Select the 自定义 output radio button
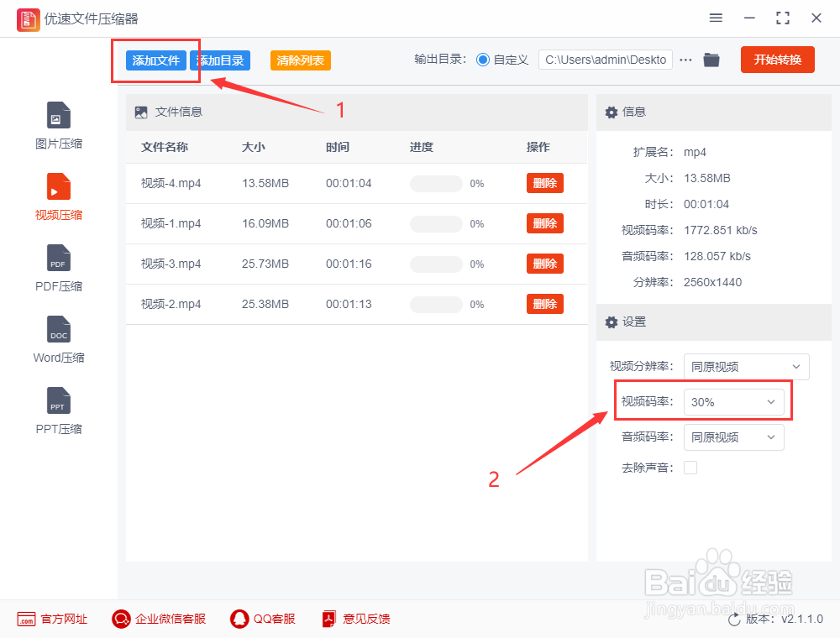The width and height of the screenshot is (840, 638). point(483,60)
